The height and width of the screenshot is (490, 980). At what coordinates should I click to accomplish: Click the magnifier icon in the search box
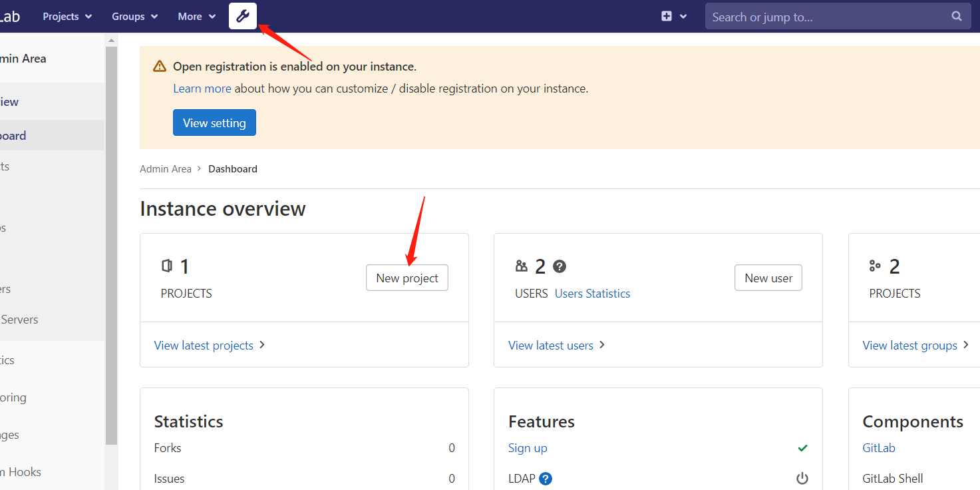click(x=957, y=17)
